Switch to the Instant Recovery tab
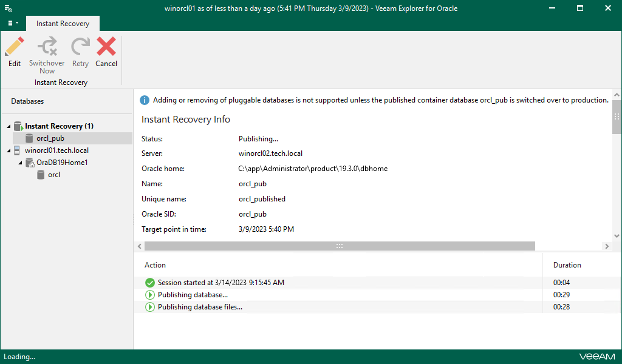The height and width of the screenshot is (364, 622). (x=63, y=24)
